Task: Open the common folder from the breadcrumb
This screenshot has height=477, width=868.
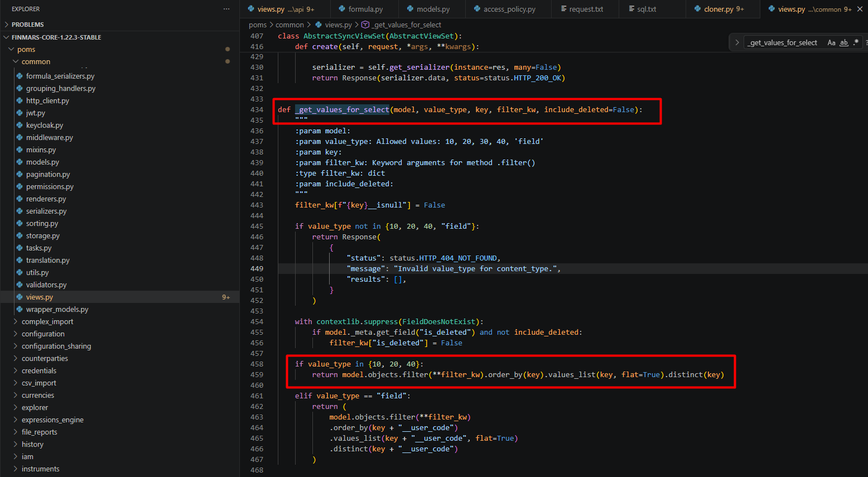Action: [x=290, y=25]
